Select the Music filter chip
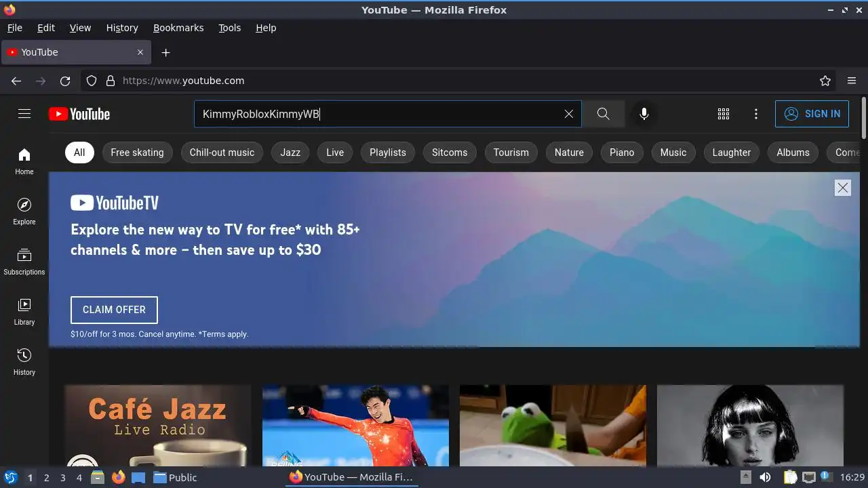 [673, 152]
